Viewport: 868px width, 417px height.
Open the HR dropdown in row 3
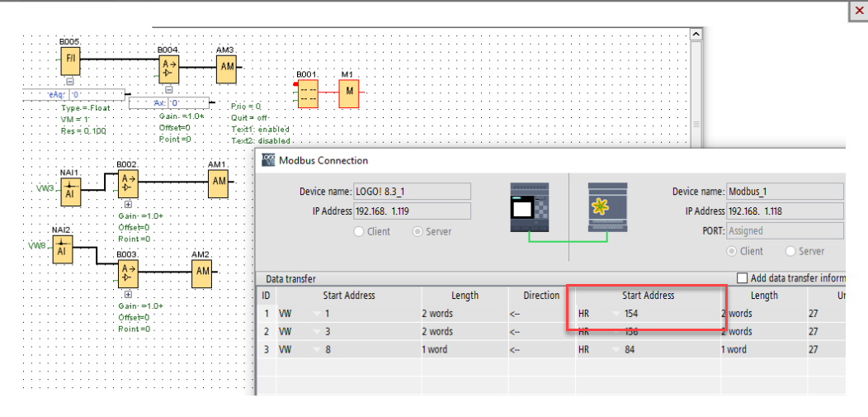614,349
